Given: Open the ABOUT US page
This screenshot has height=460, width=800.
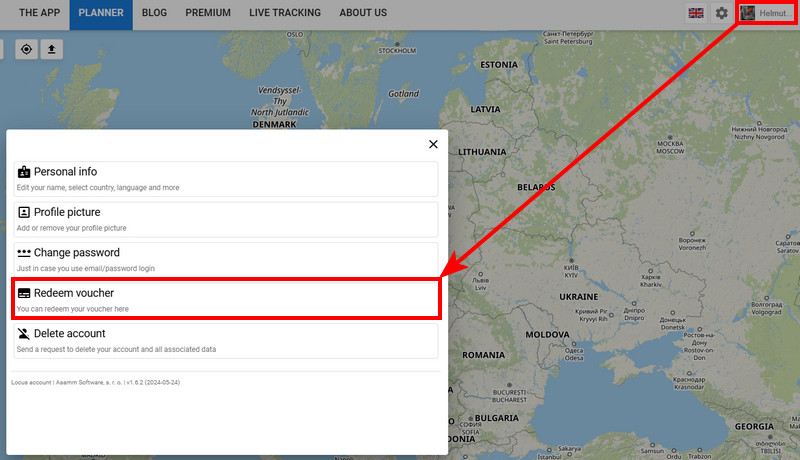Looking at the screenshot, I should 363,14.
